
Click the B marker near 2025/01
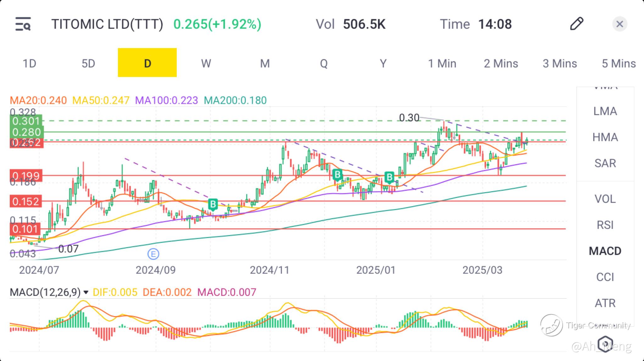pyautogui.click(x=389, y=178)
